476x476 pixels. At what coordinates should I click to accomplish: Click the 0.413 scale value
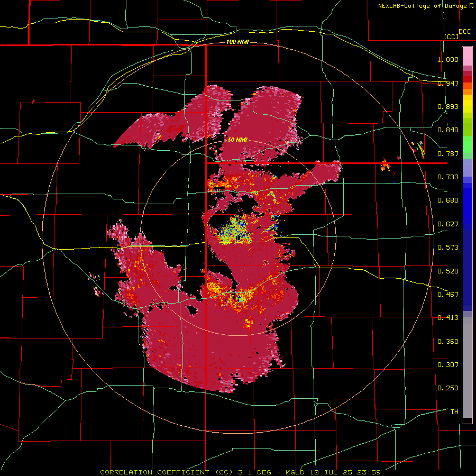448,318
